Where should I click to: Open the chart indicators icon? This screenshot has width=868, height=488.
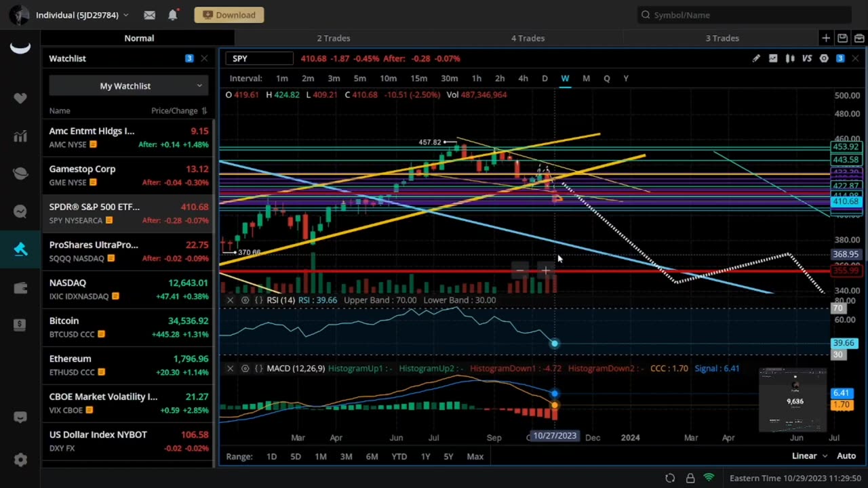pos(773,58)
